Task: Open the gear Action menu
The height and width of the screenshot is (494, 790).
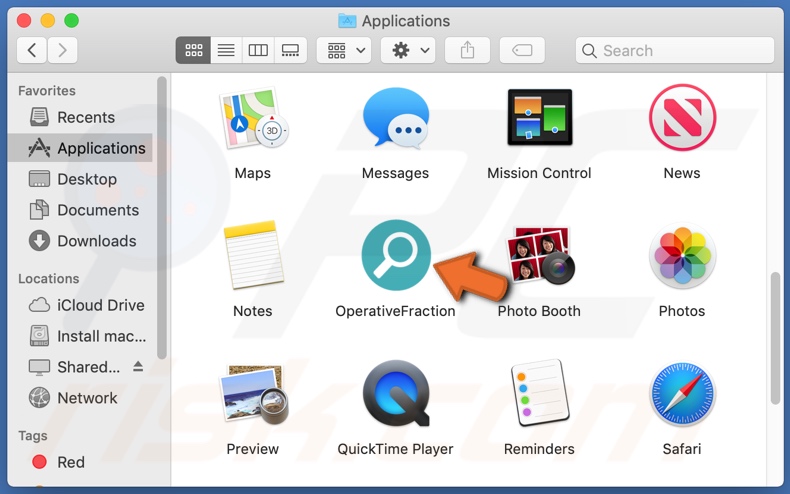Action: coord(408,50)
